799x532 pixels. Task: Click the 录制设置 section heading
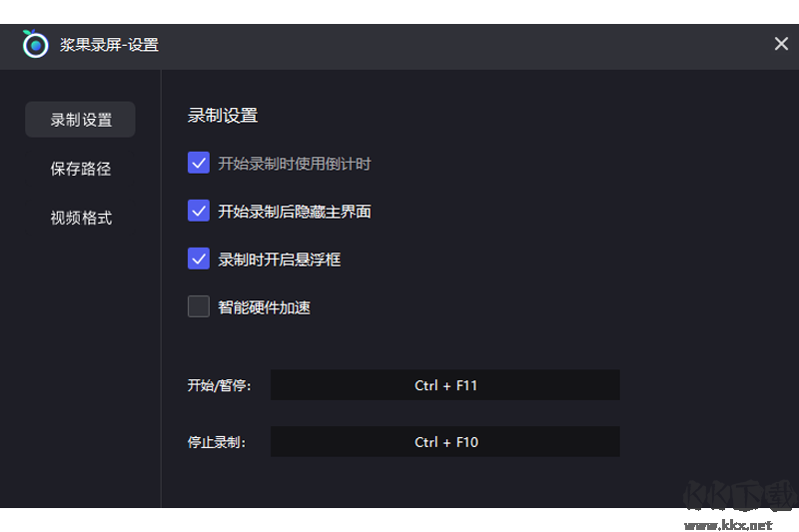pos(223,116)
